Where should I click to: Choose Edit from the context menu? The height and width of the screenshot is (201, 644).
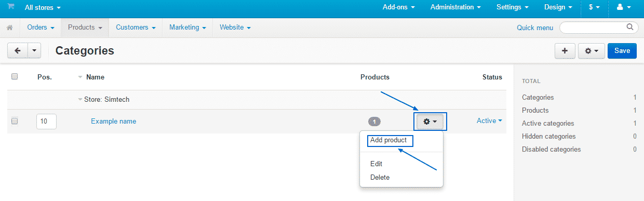(377, 164)
